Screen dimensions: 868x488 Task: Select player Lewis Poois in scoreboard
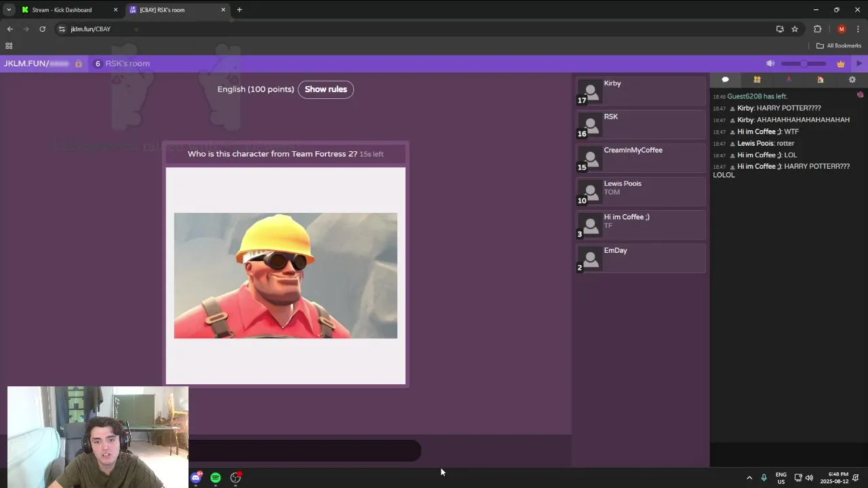641,191
